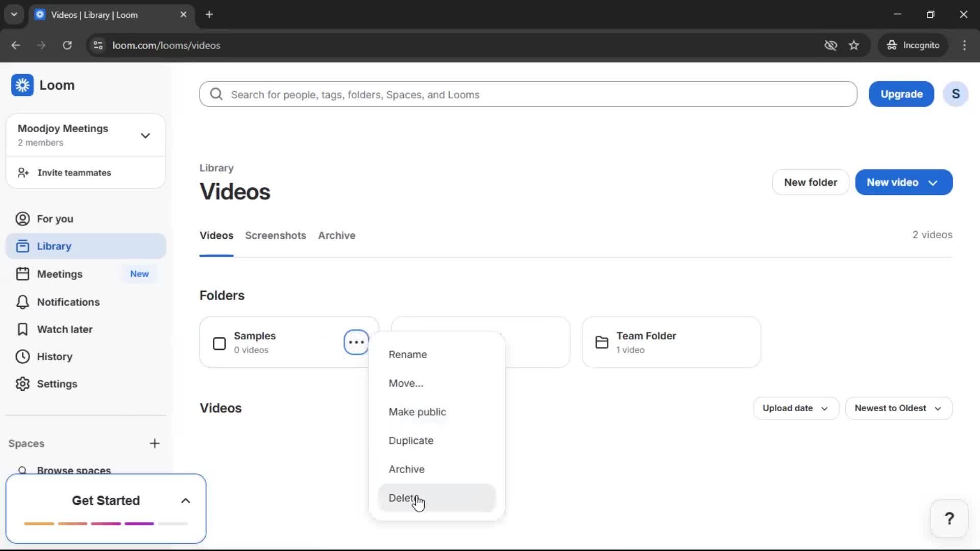Open the help question mark bubble
Image resolution: width=980 pixels, height=551 pixels.
pos(949,518)
